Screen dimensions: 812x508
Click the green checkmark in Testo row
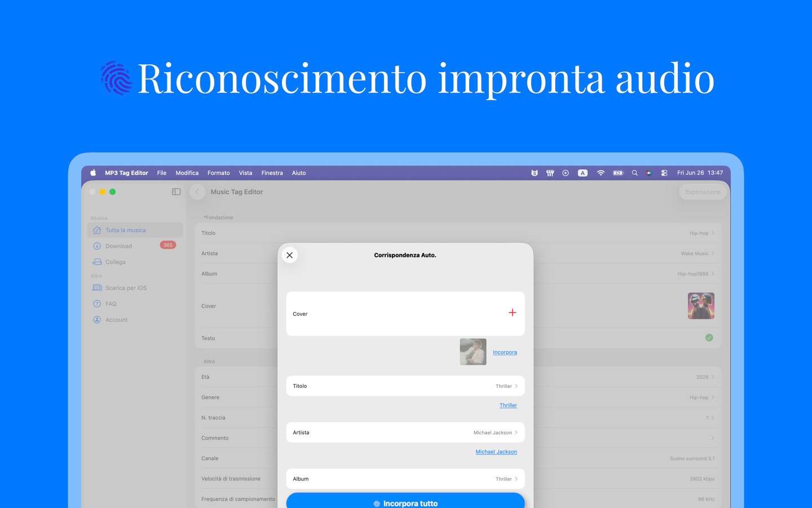[x=709, y=338]
